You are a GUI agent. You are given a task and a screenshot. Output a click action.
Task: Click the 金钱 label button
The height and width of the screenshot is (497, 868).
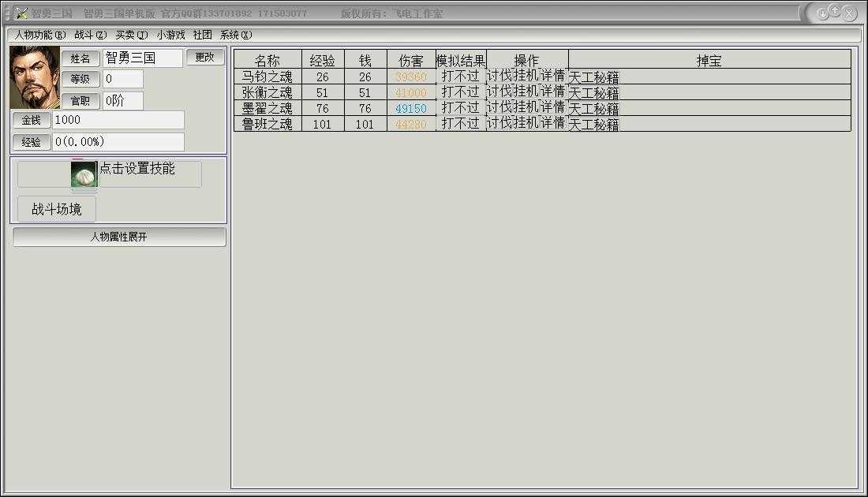pos(31,120)
